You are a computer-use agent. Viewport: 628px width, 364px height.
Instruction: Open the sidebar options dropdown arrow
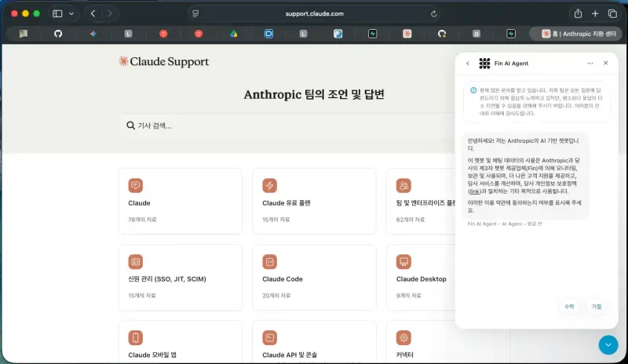pyautogui.click(x=71, y=13)
